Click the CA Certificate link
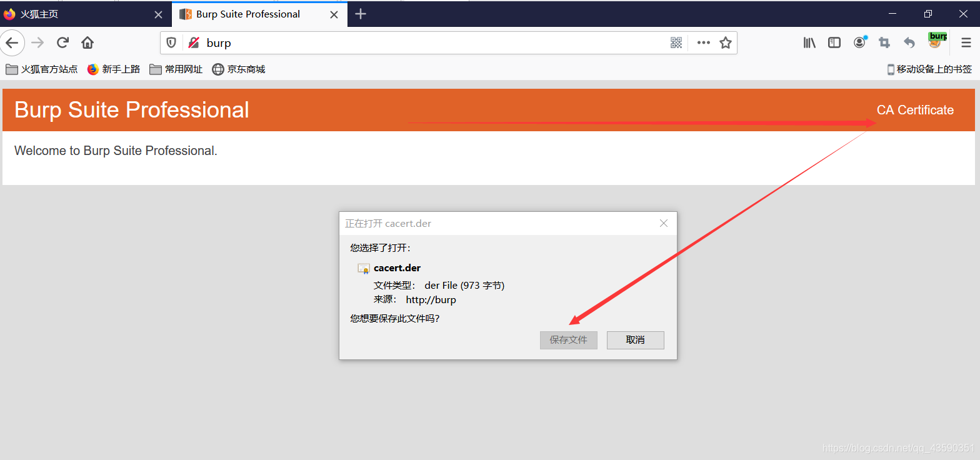 [x=915, y=110]
